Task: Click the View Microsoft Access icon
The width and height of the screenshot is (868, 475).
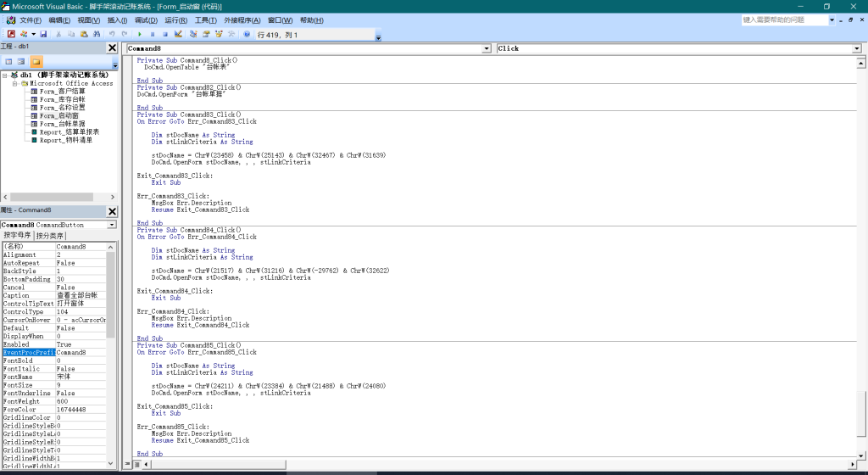Action: (11, 34)
